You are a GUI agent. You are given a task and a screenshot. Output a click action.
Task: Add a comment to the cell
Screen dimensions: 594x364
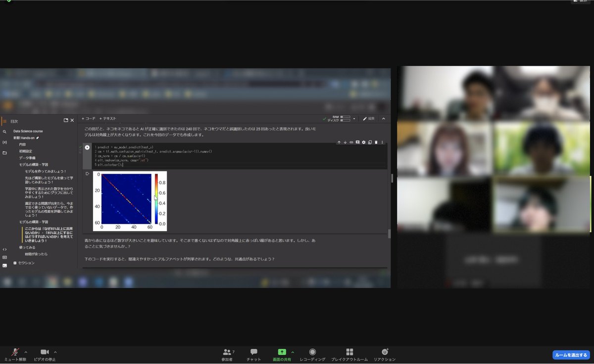tap(357, 142)
